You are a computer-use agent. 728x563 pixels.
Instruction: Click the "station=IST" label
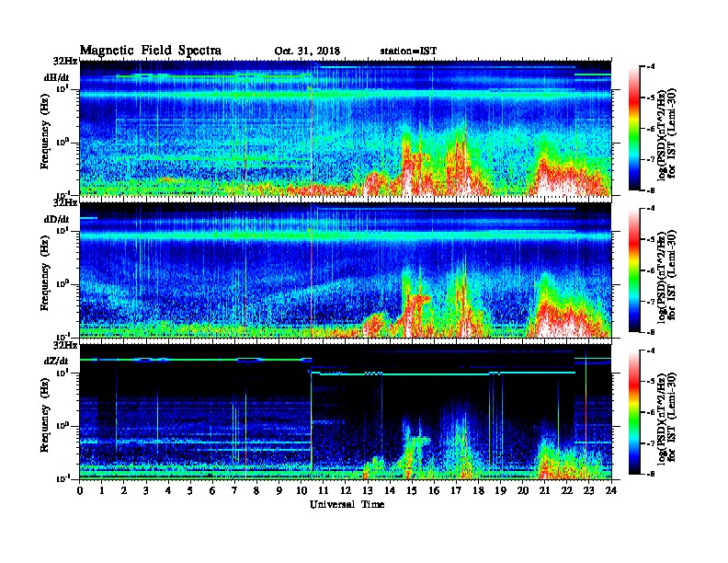(x=408, y=52)
